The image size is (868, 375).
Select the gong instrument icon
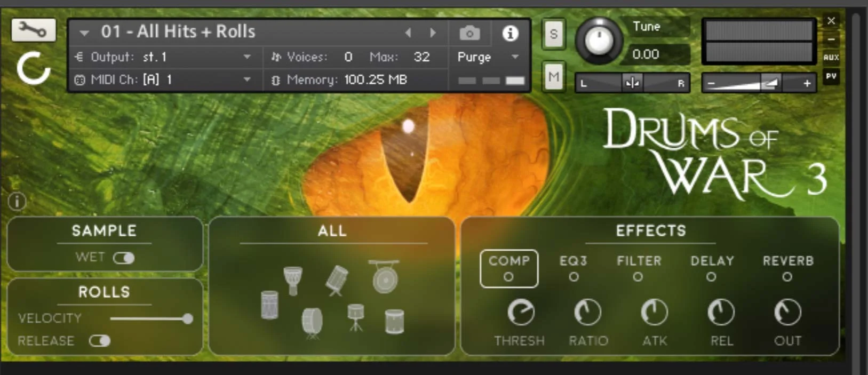click(x=385, y=276)
